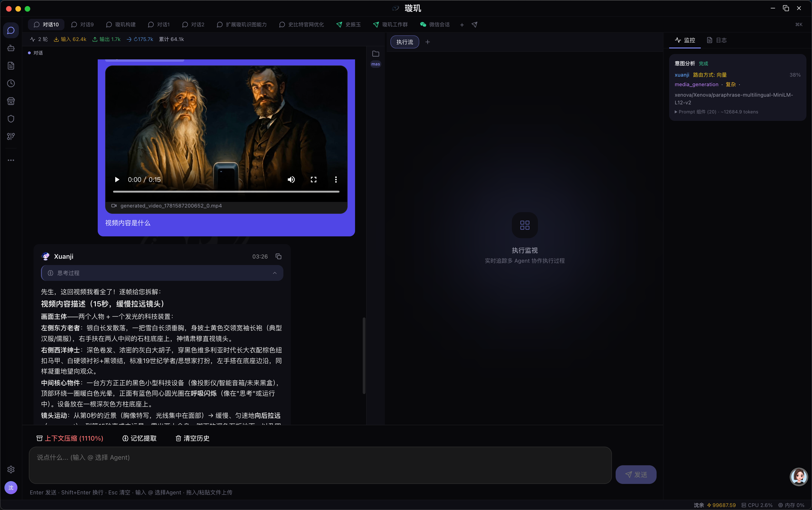Focus the message input field

point(320,466)
